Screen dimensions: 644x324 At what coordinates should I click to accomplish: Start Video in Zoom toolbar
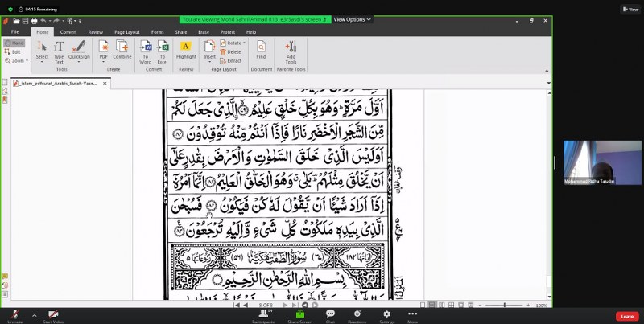coord(53,316)
